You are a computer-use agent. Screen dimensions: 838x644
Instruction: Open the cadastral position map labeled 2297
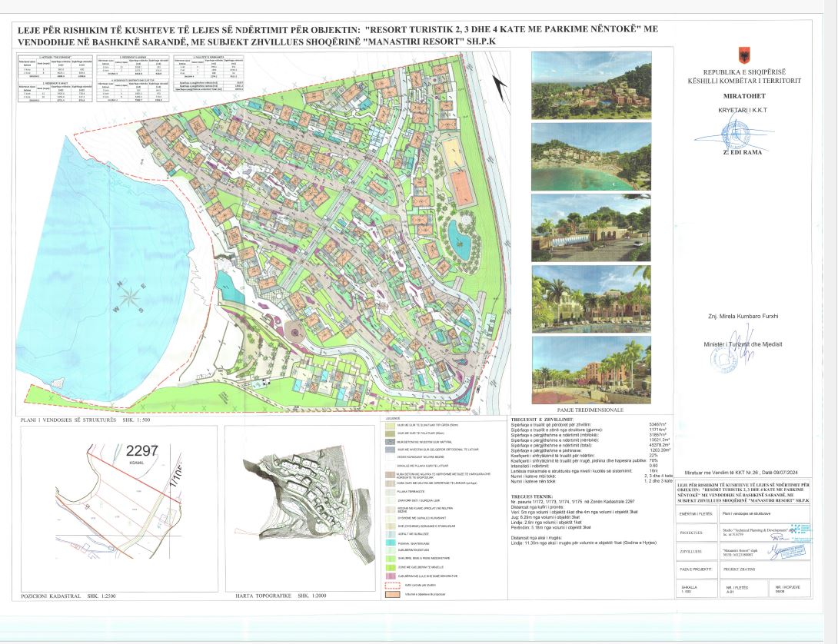(118, 508)
